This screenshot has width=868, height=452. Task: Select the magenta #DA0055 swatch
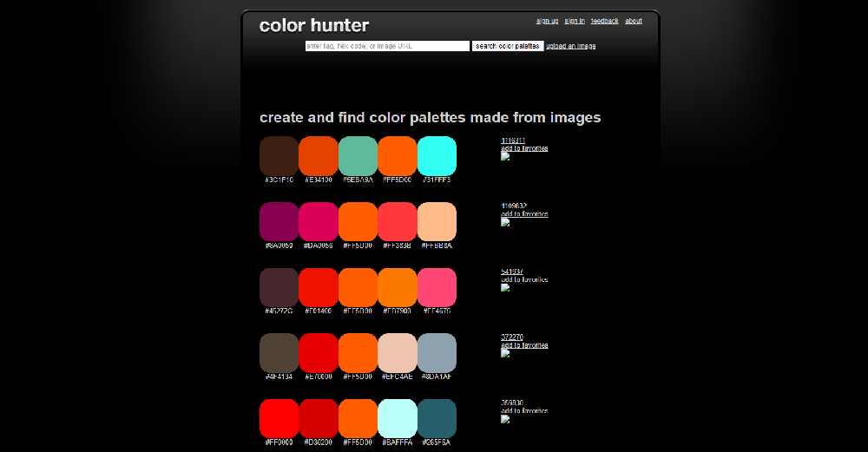click(x=319, y=222)
